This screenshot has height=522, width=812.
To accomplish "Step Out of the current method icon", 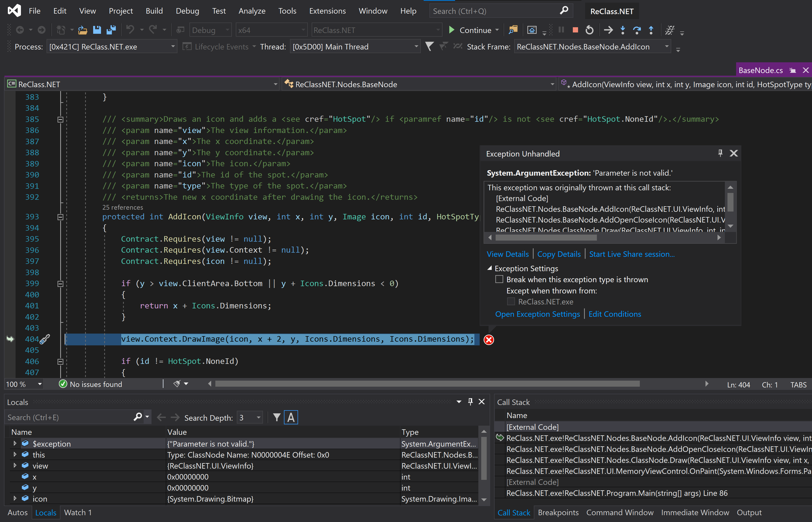I will click(651, 30).
